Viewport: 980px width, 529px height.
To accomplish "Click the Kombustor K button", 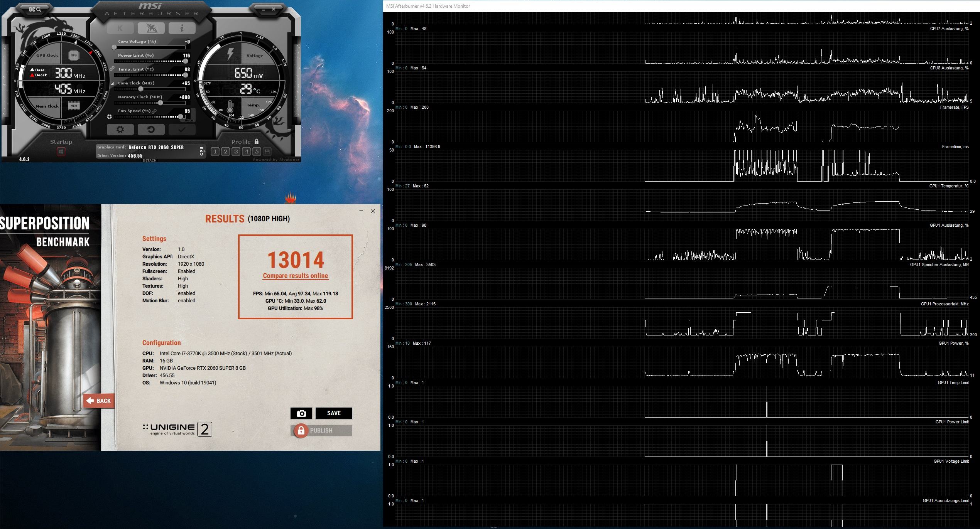I will (120, 28).
